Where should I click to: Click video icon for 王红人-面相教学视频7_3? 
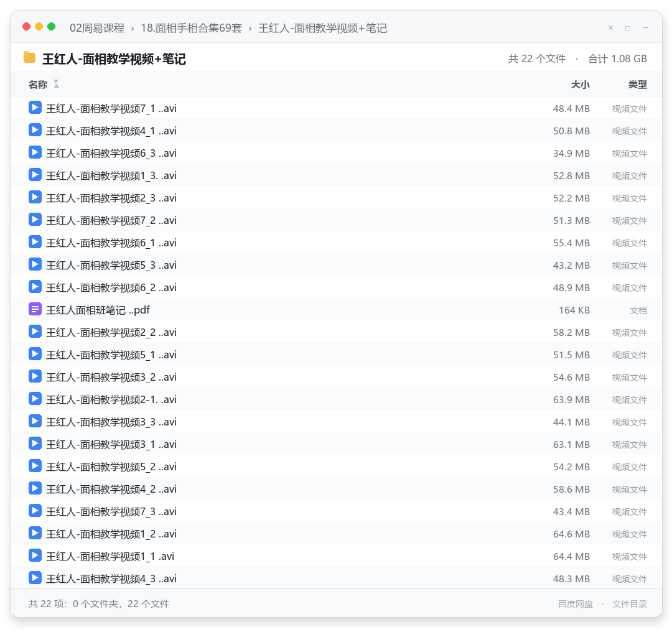click(x=35, y=510)
